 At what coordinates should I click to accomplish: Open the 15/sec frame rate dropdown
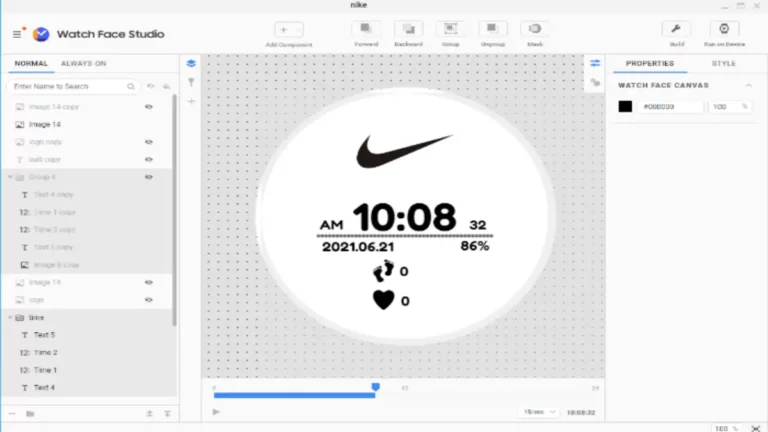(x=539, y=412)
